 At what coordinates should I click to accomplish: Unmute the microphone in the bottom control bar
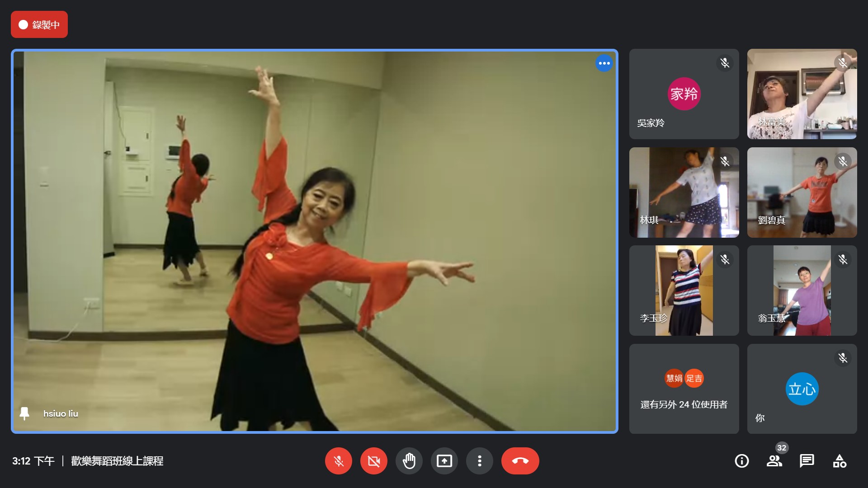(338, 461)
